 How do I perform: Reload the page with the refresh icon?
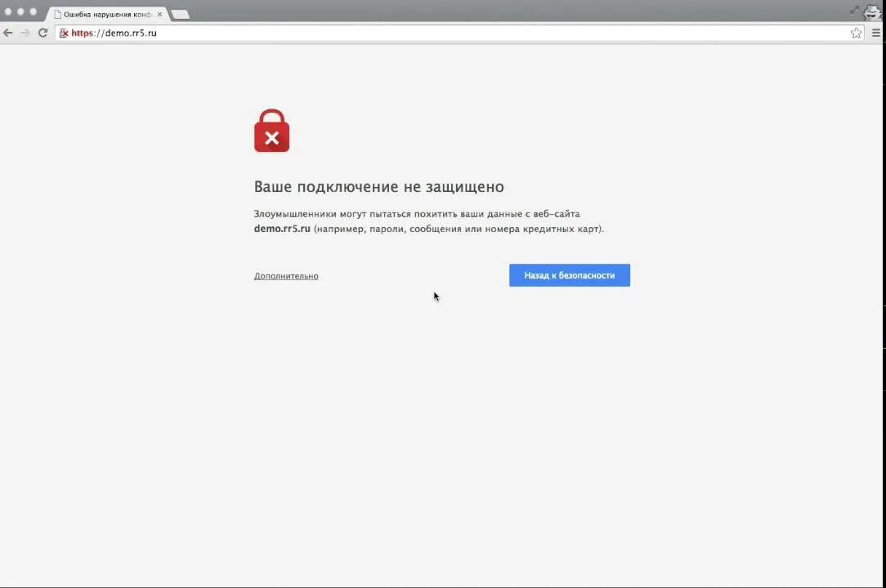pyautogui.click(x=43, y=33)
